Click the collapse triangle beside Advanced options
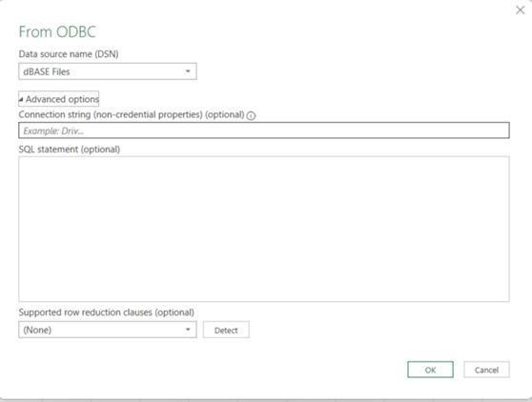532x402 pixels. (21, 100)
